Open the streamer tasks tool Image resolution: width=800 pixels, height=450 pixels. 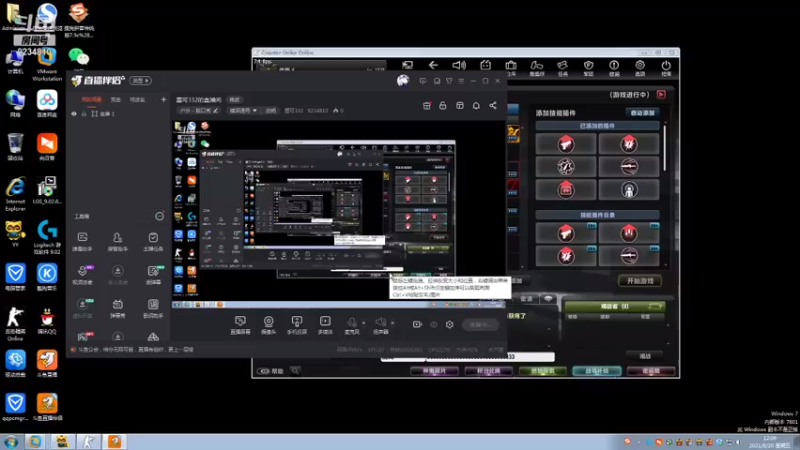pos(153,241)
